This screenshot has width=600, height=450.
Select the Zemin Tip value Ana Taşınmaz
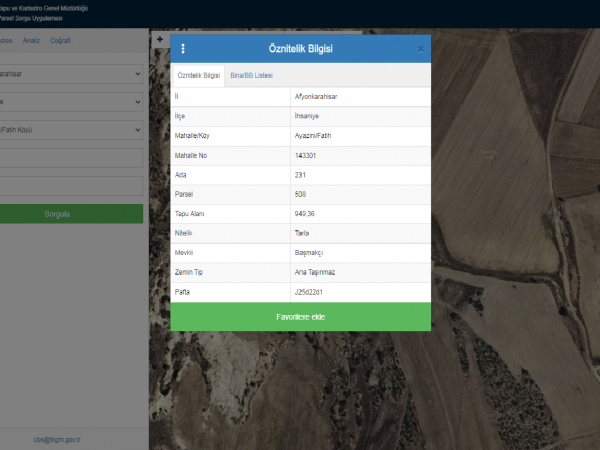[x=360, y=272]
